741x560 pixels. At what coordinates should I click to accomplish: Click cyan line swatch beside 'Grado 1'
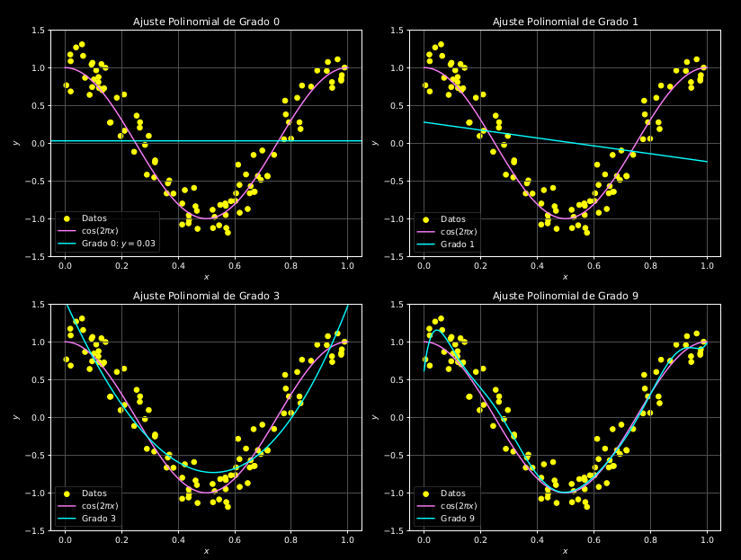pos(425,244)
